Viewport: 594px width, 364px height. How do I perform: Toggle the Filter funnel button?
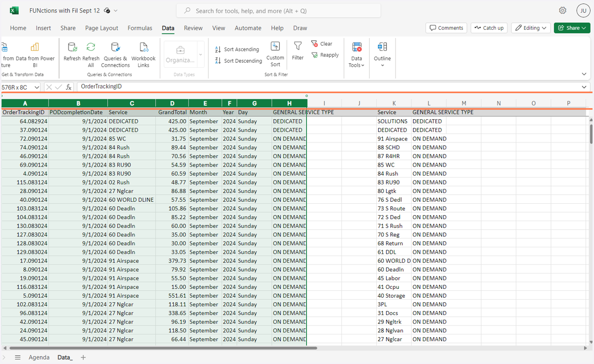coord(297,51)
